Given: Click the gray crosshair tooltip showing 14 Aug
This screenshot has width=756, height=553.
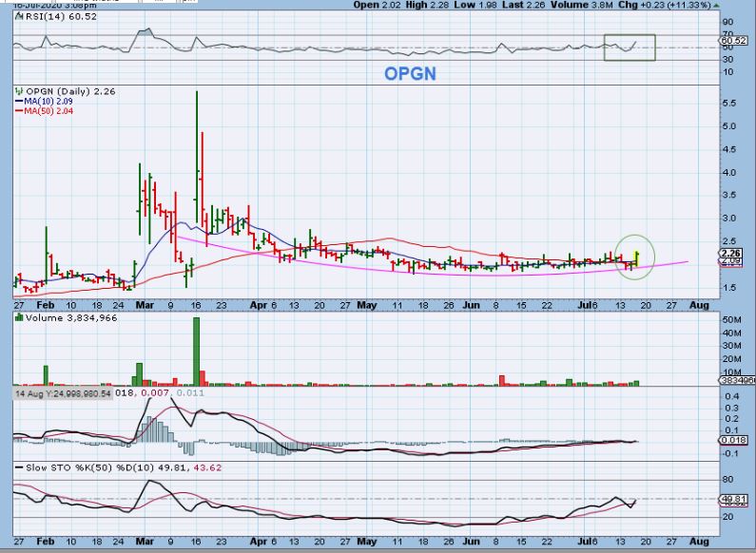Looking at the screenshot, I should (x=63, y=392).
